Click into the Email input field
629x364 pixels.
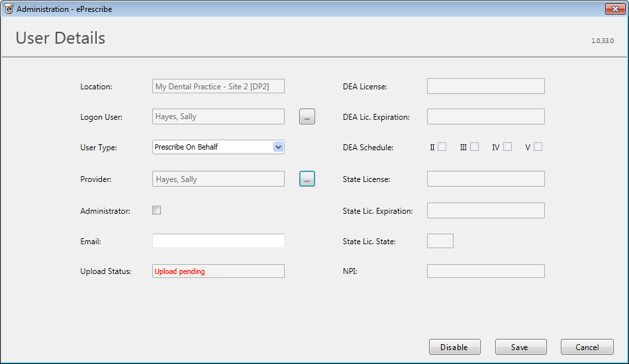[x=218, y=241]
